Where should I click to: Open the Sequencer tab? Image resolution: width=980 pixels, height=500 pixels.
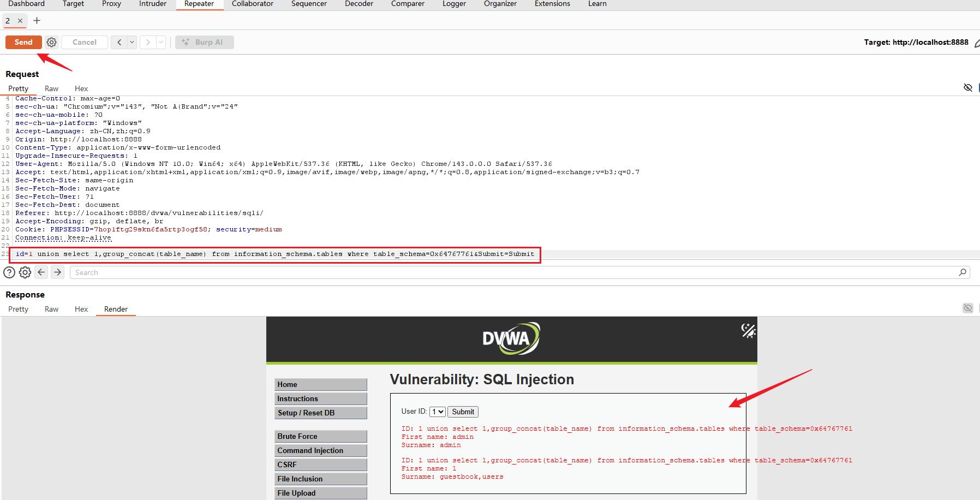(309, 4)
